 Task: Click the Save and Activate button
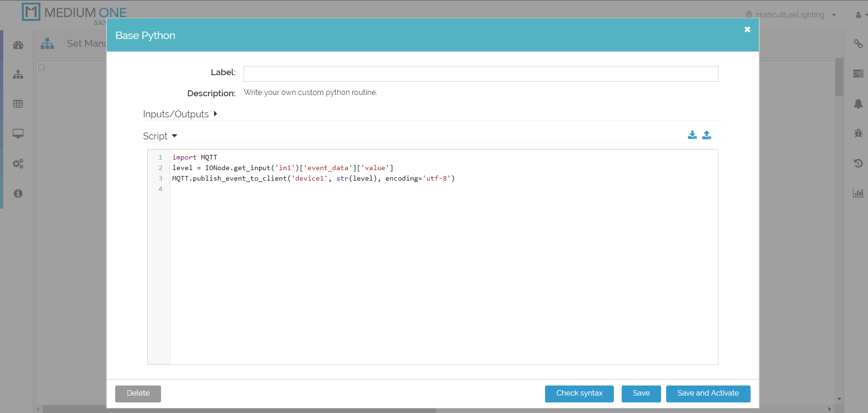(707, 393)
